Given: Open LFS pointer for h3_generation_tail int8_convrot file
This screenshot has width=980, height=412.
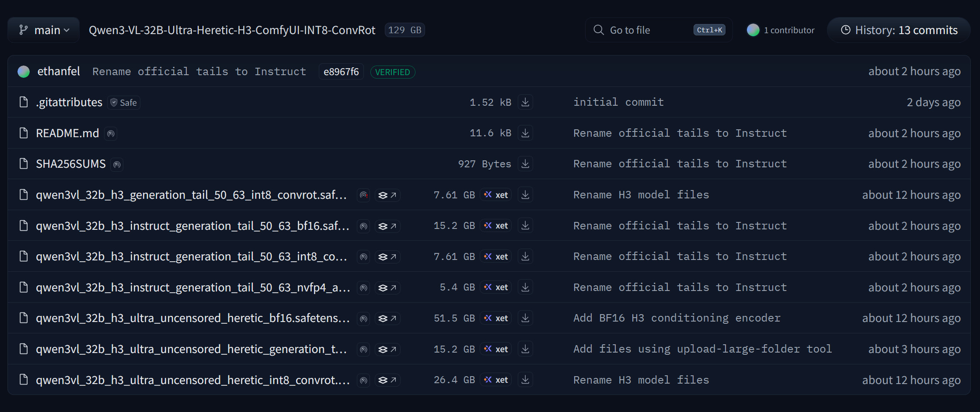Looking at the screenshot, I should (x=387, y=195).
